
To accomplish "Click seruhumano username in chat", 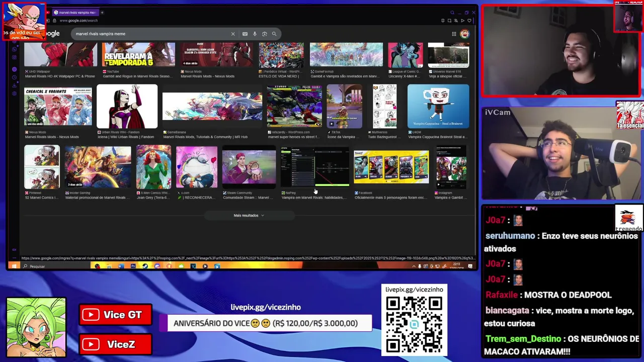I will (x=510, y=236).
